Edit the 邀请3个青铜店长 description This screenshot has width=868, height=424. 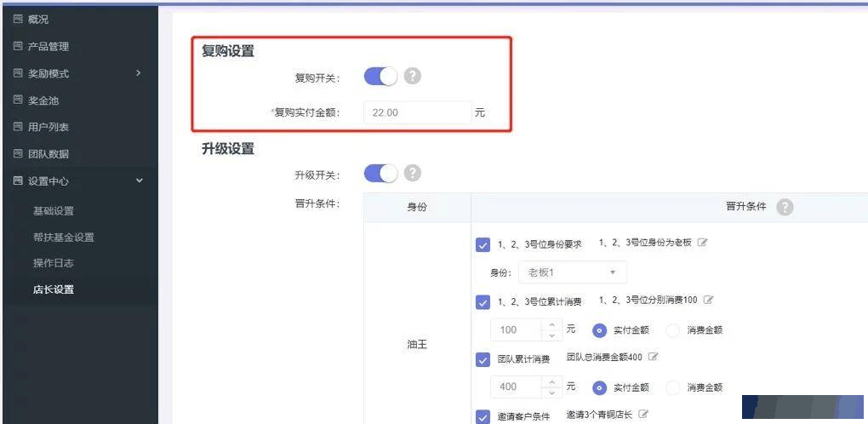pos(643,414)
